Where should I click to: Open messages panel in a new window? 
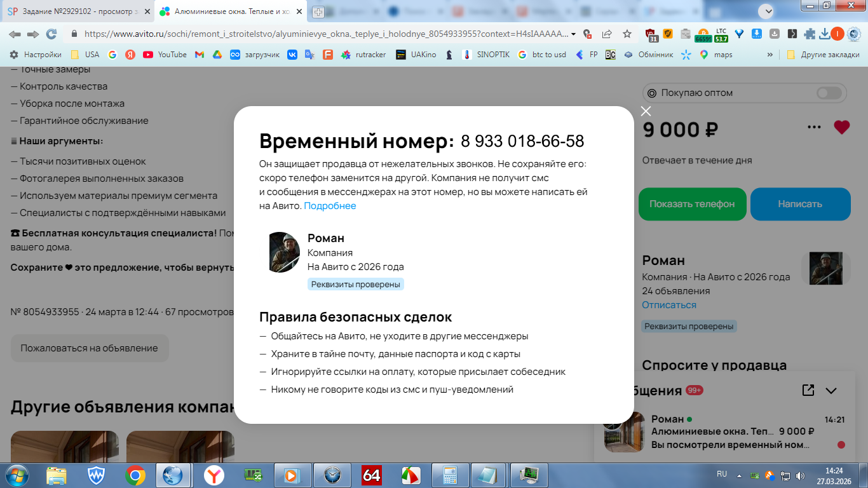[x=808, y=390]
